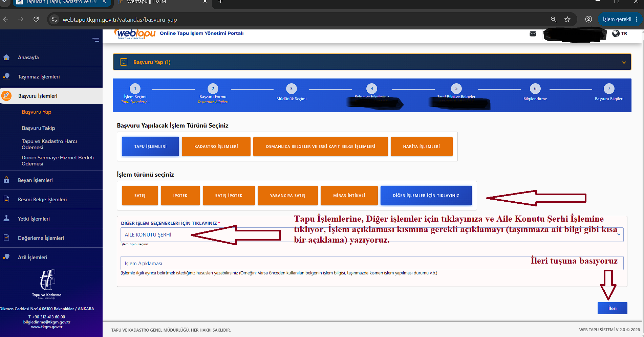The image size is (644, 337).
Task: Click the Değerleme İşlemleri document icon
Action: tap(6, 238)
